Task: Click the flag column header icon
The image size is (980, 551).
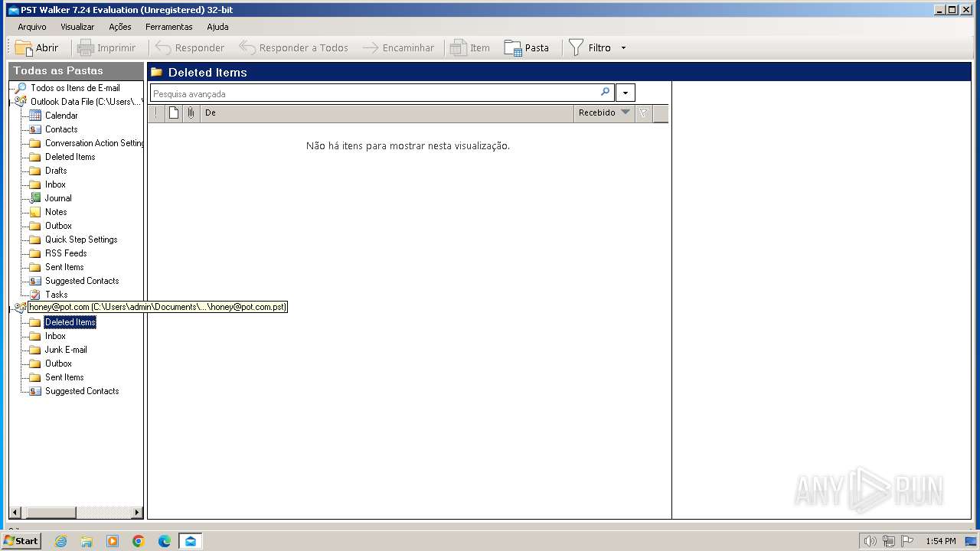Action: (644, 113)
